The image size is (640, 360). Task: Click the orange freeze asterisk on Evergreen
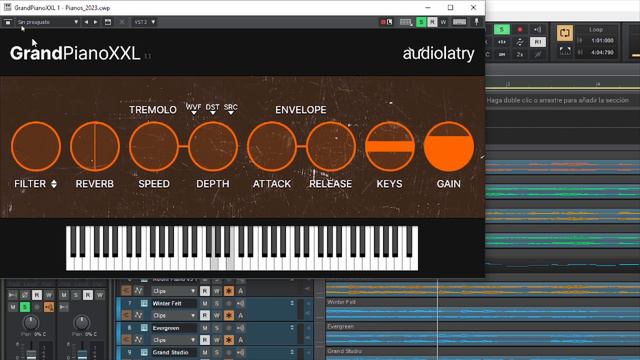click(x=229, y=340)
